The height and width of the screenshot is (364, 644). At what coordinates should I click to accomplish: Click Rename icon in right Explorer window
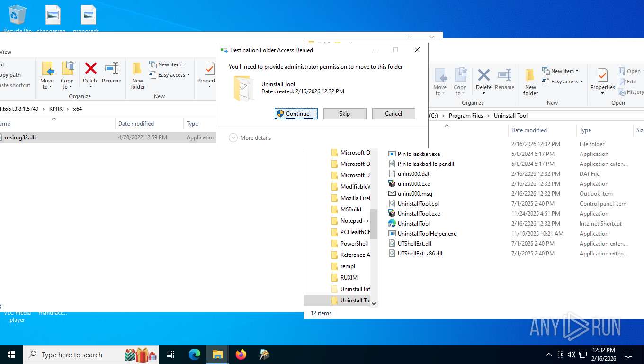(504, 80)
